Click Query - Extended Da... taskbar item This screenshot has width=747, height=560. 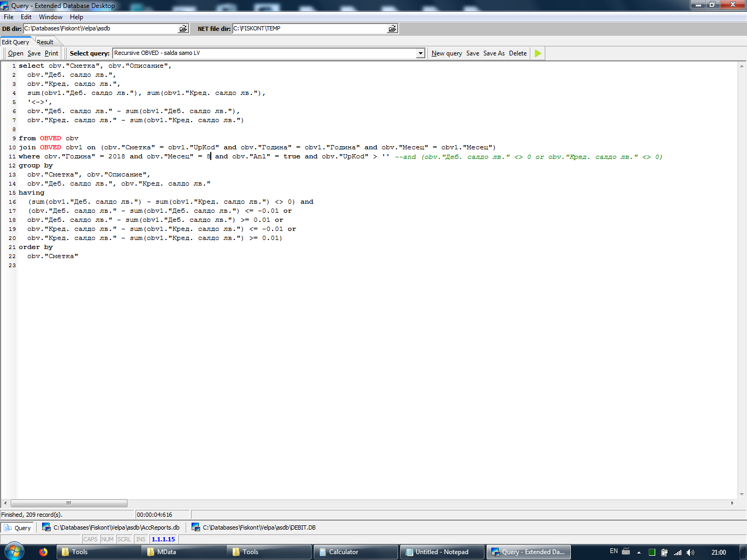click(x=529, y=552)
